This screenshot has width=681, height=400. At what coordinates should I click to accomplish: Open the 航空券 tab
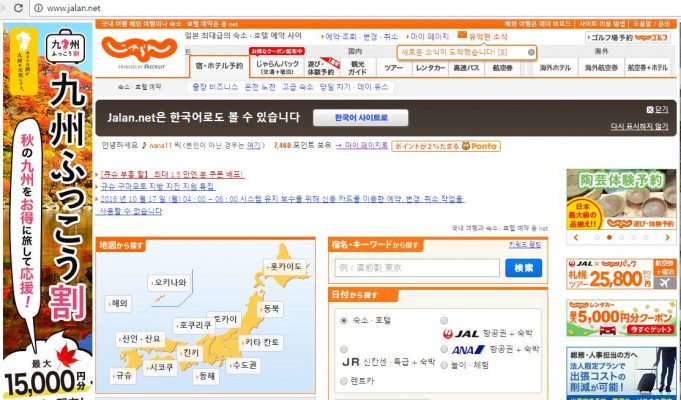pyautogui.click(x=502, y=67)
